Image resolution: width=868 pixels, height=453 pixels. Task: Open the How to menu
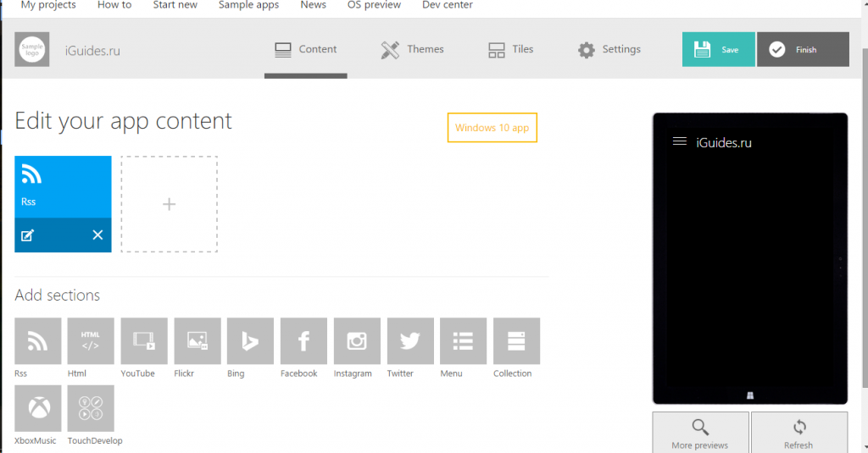114,6
